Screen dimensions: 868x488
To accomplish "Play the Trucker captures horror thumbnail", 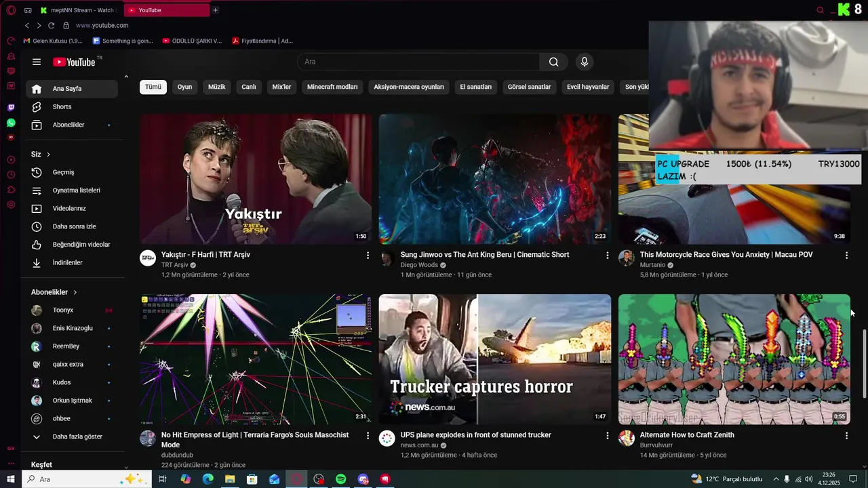I will tap(495, 359).
